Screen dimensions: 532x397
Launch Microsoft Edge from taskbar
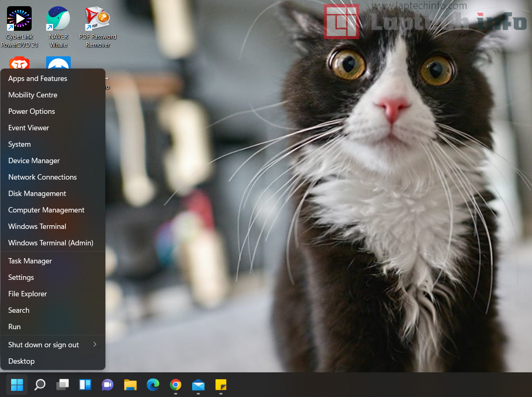(x=153, y=385)
